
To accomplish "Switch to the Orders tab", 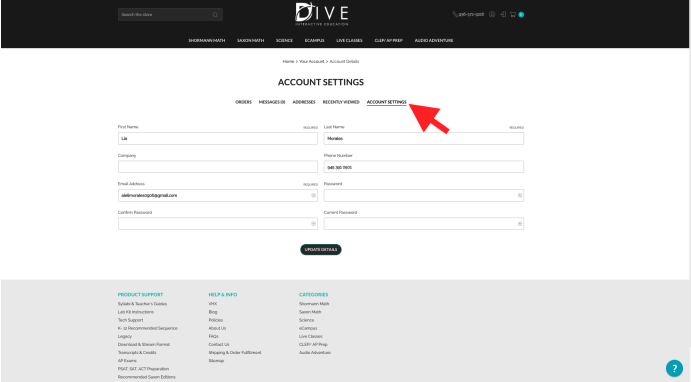I will [243, 102].
